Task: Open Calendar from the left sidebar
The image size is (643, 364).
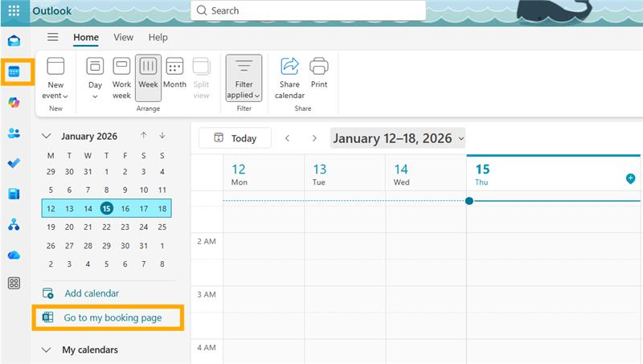Action: (x=14, y=72)
